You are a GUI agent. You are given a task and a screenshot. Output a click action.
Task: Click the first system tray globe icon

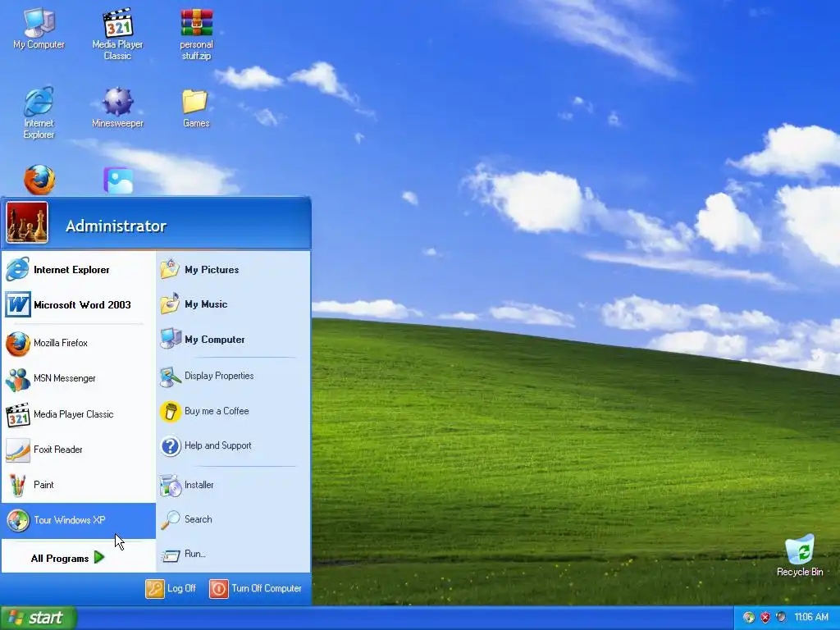(749, 617)
